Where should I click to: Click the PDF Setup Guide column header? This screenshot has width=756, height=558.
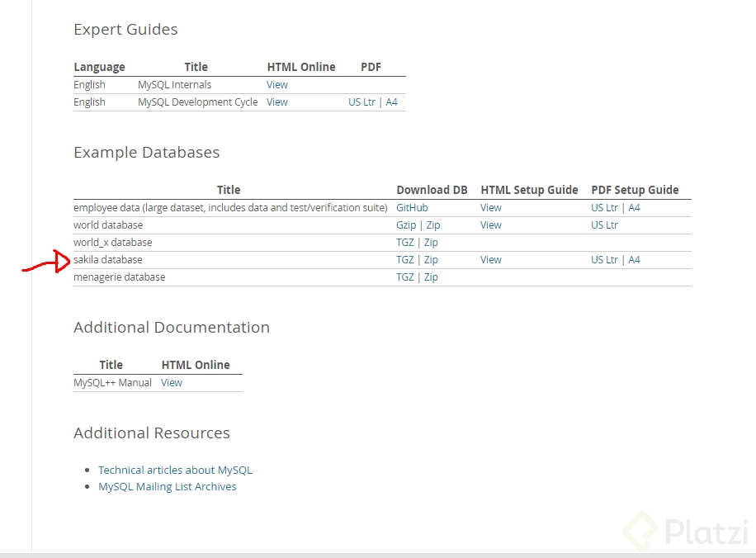click(x=635, y=190)
